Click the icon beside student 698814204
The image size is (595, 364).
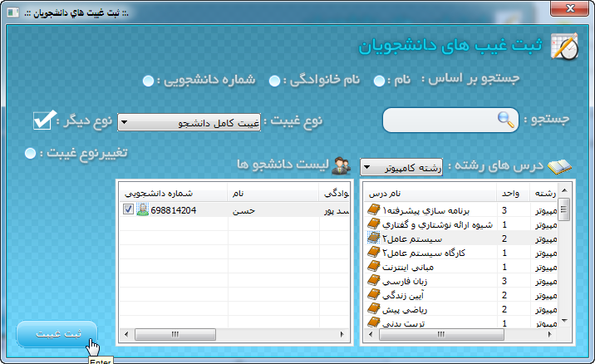click(142, 210)
